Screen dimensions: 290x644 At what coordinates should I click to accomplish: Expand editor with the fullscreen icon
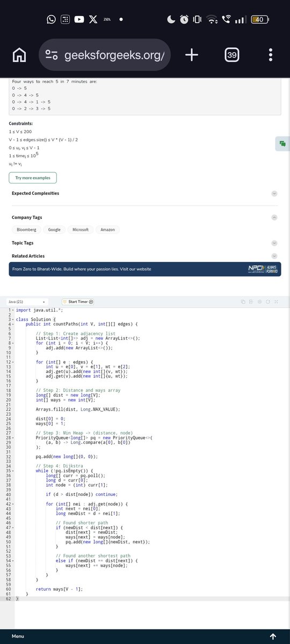pyautogui.click(x=275, y=302)
